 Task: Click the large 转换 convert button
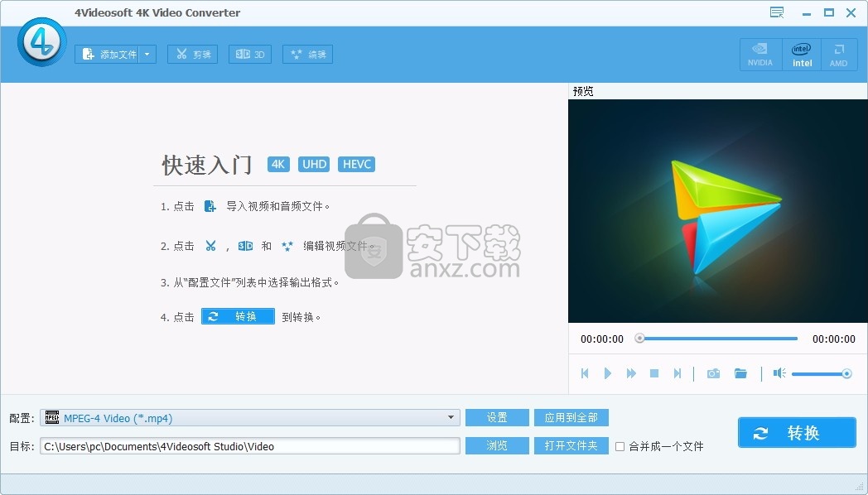tap(797, 432)
